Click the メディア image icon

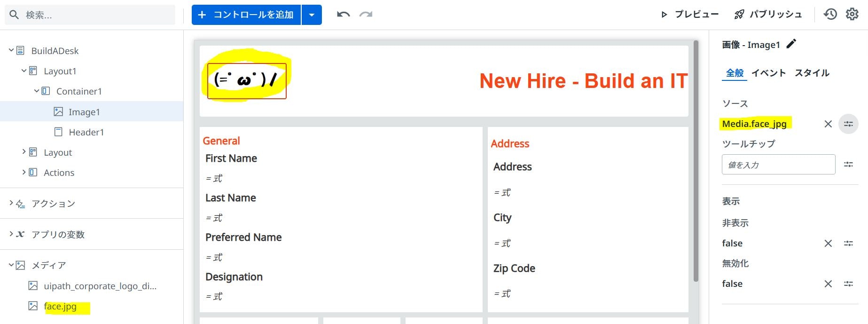pyautogui.click(x=20, y=265)
